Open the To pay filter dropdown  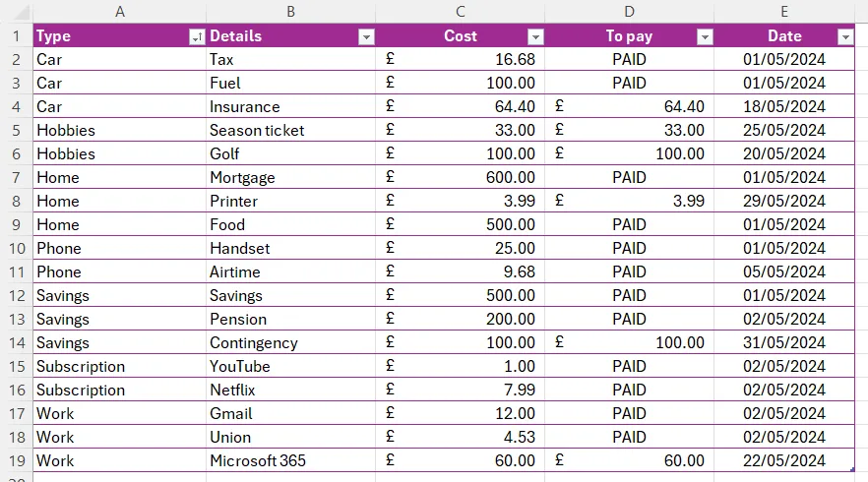point(705,37)
